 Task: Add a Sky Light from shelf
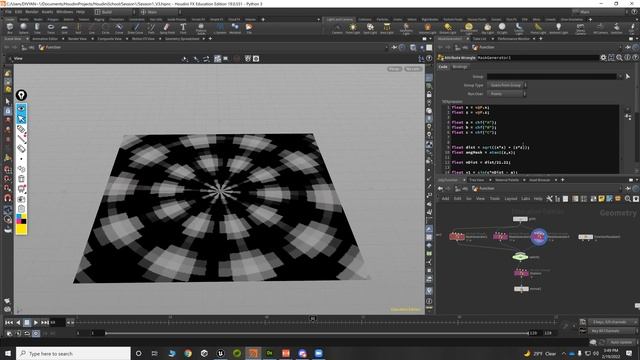487,28
